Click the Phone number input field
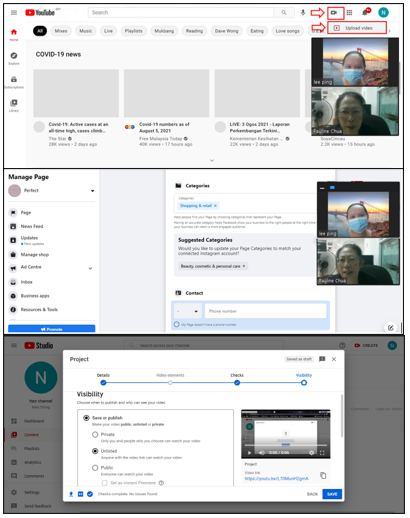The height and width of the screenshot is (518, 410). coord(266,311)
